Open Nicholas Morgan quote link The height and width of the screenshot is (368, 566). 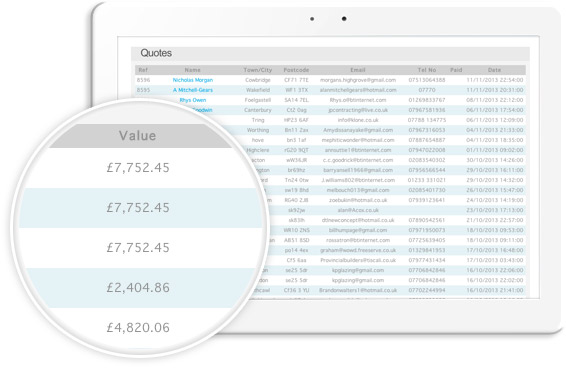point(192,80)
